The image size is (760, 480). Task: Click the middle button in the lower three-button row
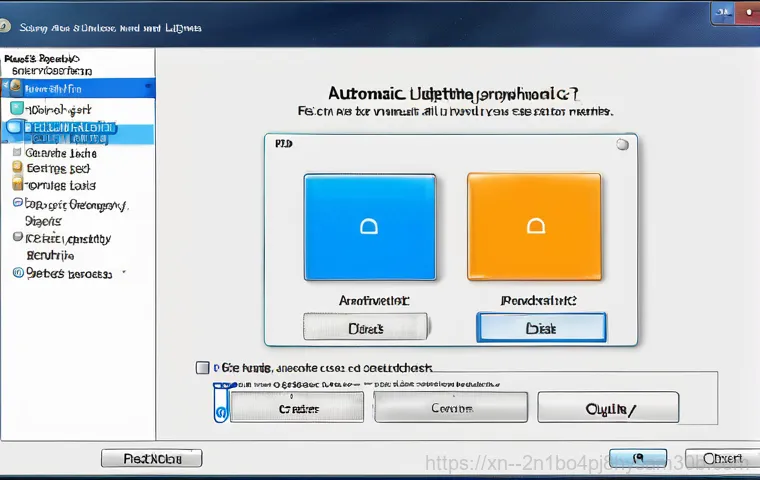click(450, 408)
